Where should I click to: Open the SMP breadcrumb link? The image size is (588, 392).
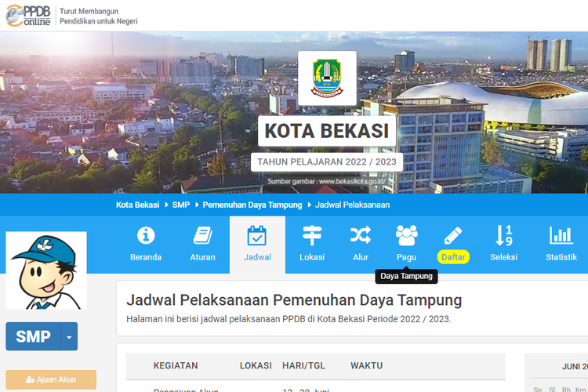181,205
